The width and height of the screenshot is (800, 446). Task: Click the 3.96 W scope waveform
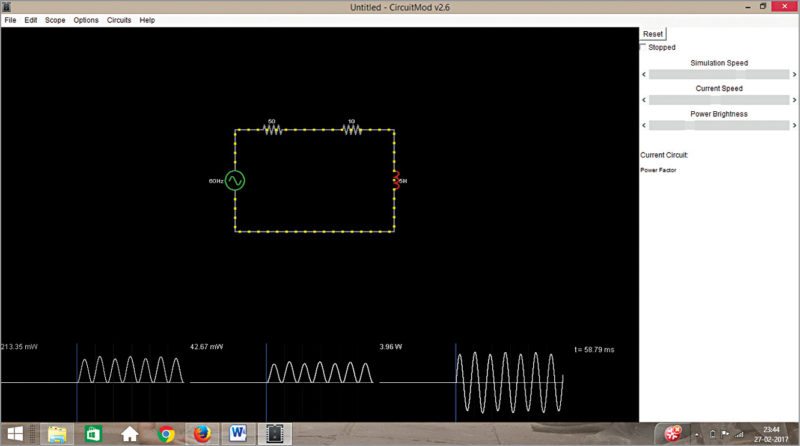click(x=508, y=380)
